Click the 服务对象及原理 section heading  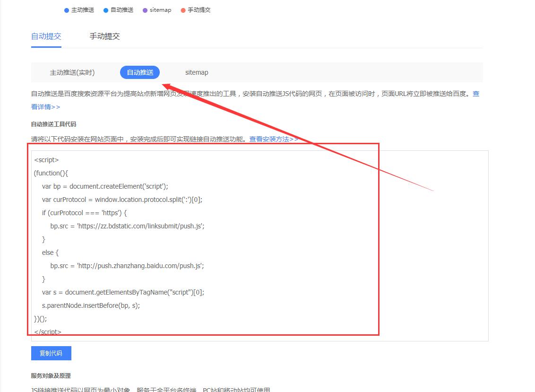pyautogui.click(x=51, y=375)
